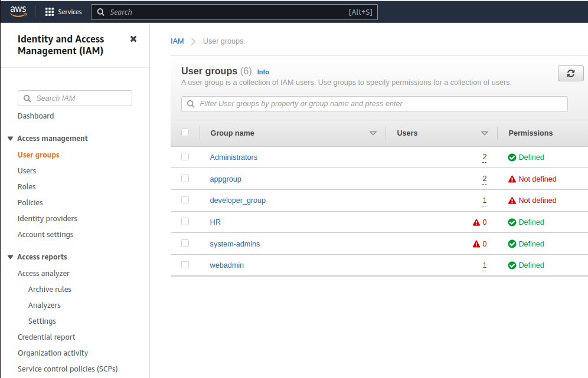This screenshot has width=588, height=378.
Task: Click the Defined checkmark icon for system-admins
Action: coord(512,244)
